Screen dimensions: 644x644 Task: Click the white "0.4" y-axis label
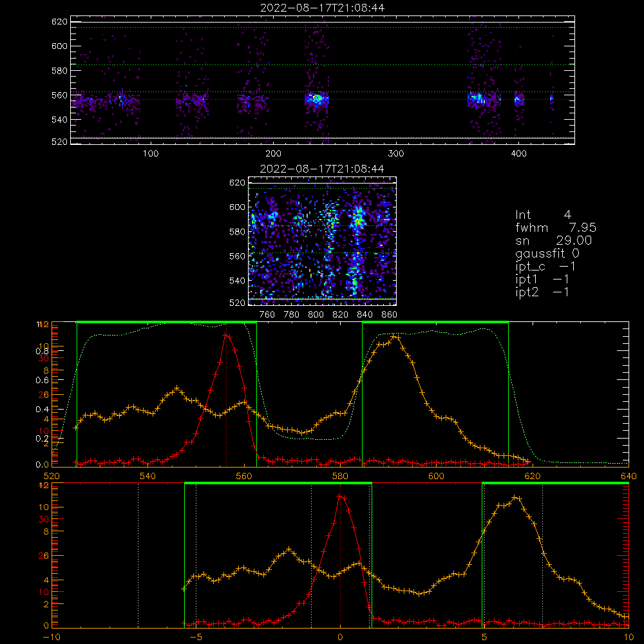click(x=42, y=410)
